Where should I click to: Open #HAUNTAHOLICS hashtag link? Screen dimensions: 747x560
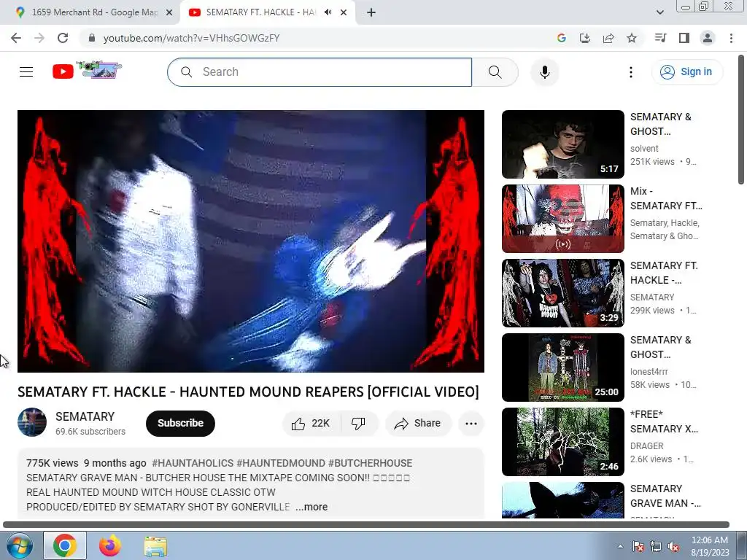coord(193,463)
